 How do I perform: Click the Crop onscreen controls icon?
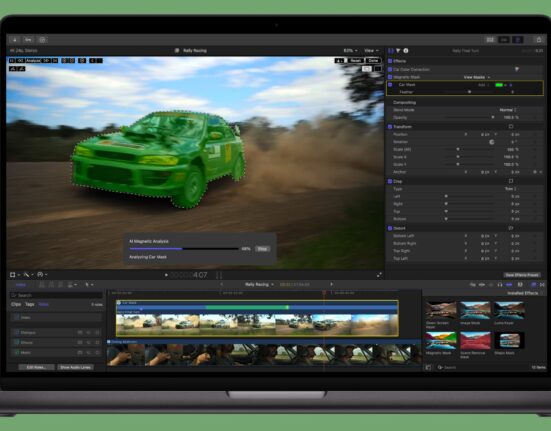(511, 181)
